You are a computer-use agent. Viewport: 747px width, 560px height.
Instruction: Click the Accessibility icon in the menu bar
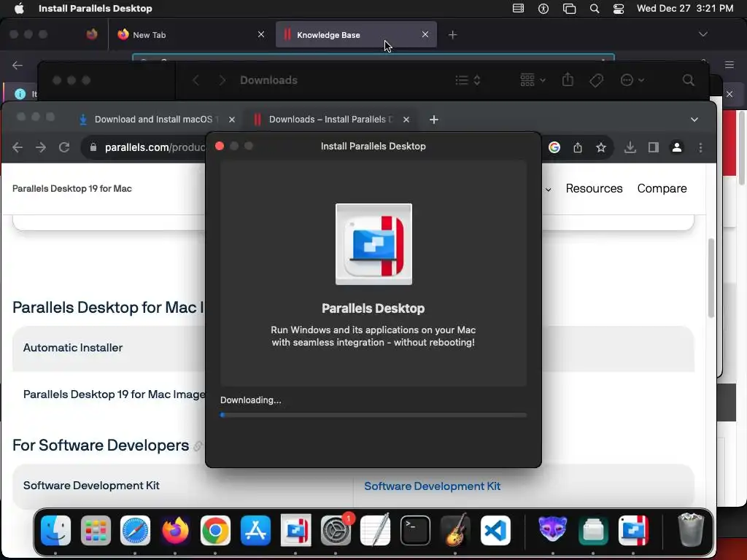click(x=543, y=9)
